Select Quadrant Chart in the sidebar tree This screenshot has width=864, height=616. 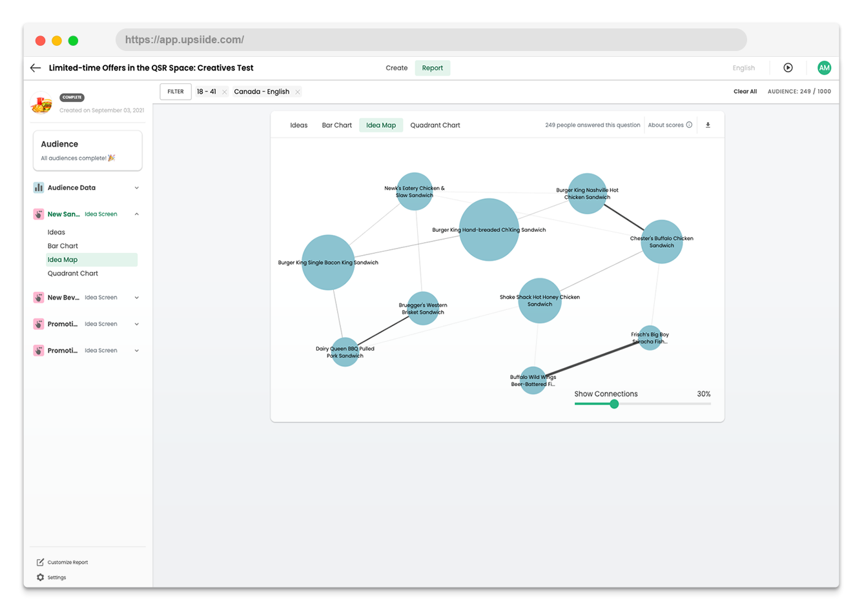point(73,274)
